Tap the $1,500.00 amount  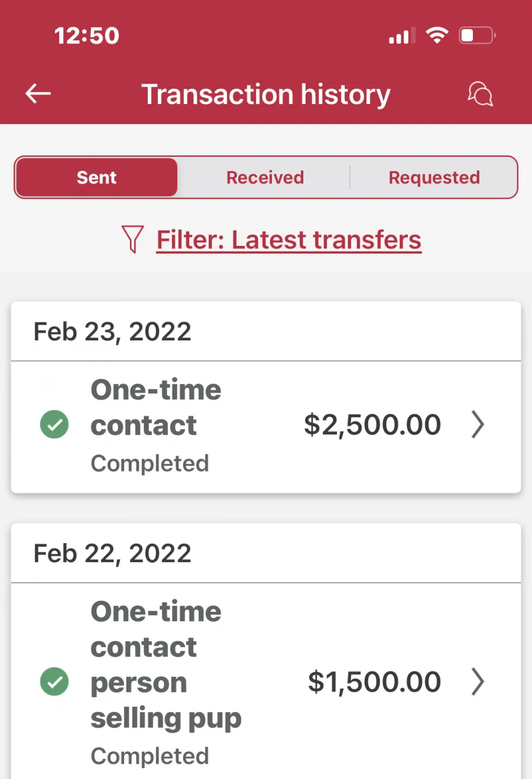pos(374,681)
